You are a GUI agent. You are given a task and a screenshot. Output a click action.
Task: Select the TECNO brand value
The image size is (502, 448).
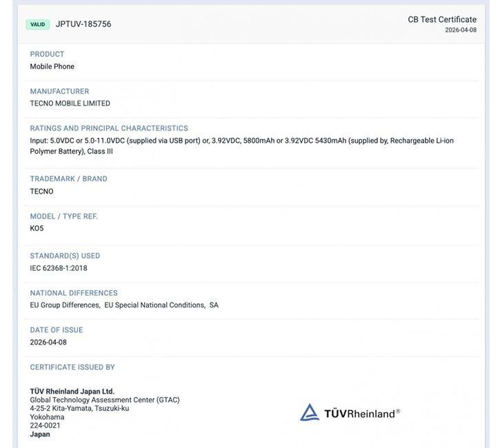pos(41,192)
